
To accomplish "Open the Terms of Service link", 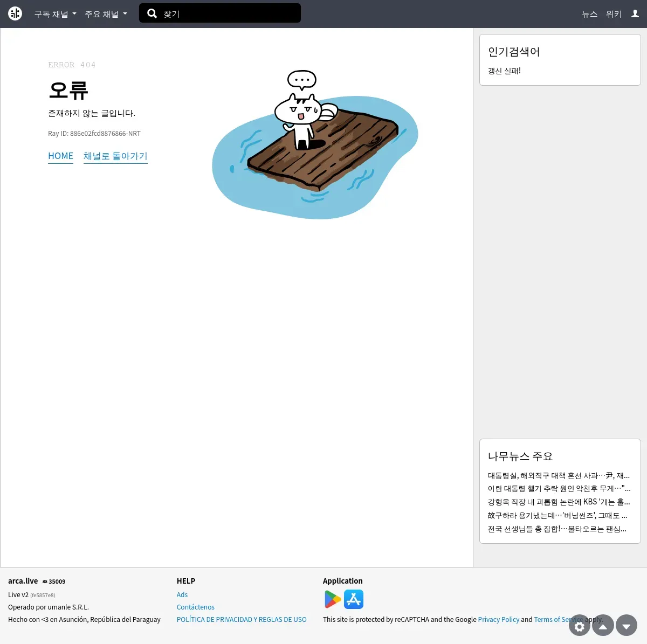I will [x=559, y=620].
